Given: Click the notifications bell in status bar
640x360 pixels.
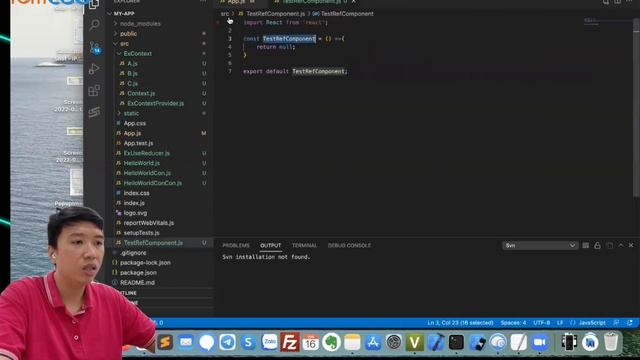Looking at the screenshot, I should click(x=630, y=323).
